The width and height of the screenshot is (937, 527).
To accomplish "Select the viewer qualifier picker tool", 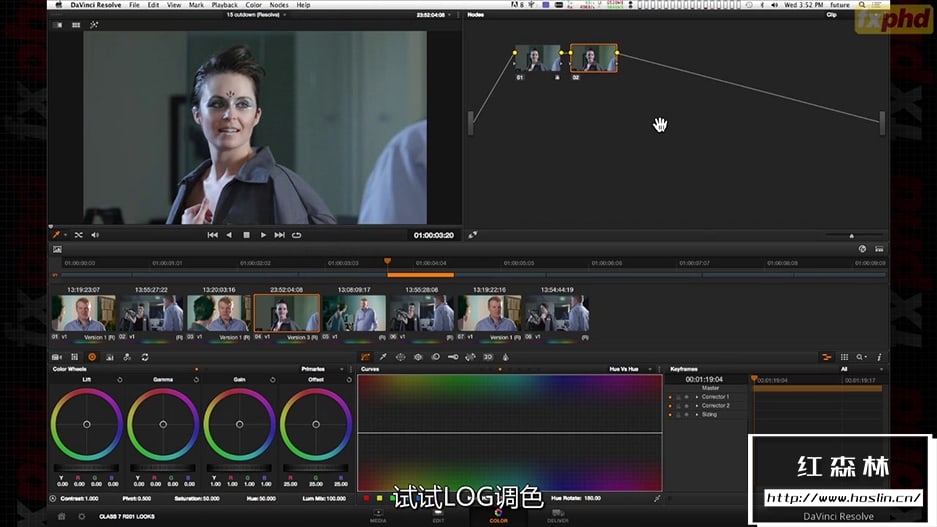I will click(56, 235).
